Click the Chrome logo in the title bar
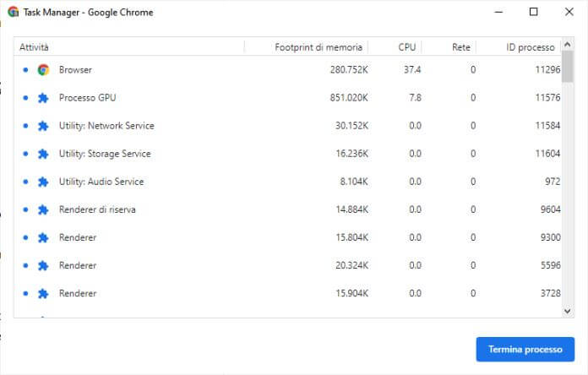Viewport: 588px width, 375px height. click(x=14, y=12)
